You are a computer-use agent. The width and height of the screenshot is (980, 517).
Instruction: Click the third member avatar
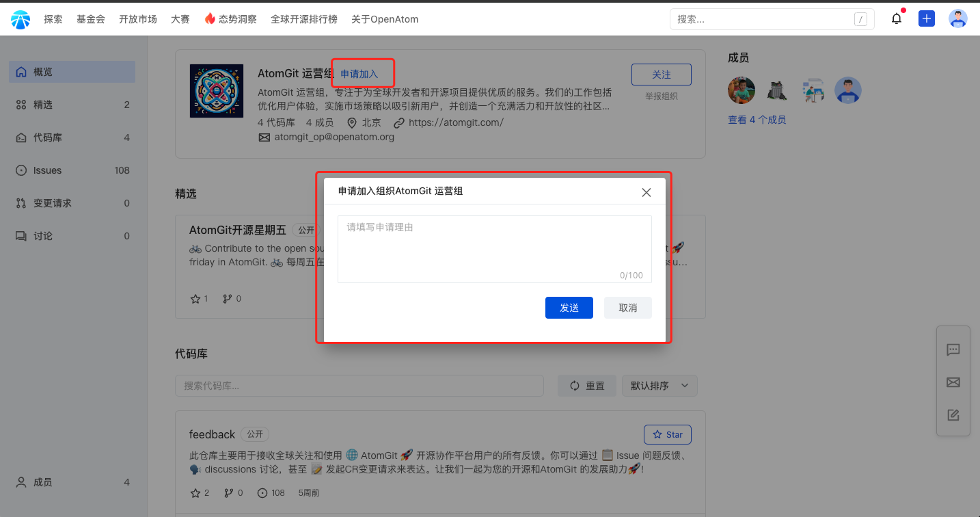coord(813,90)
